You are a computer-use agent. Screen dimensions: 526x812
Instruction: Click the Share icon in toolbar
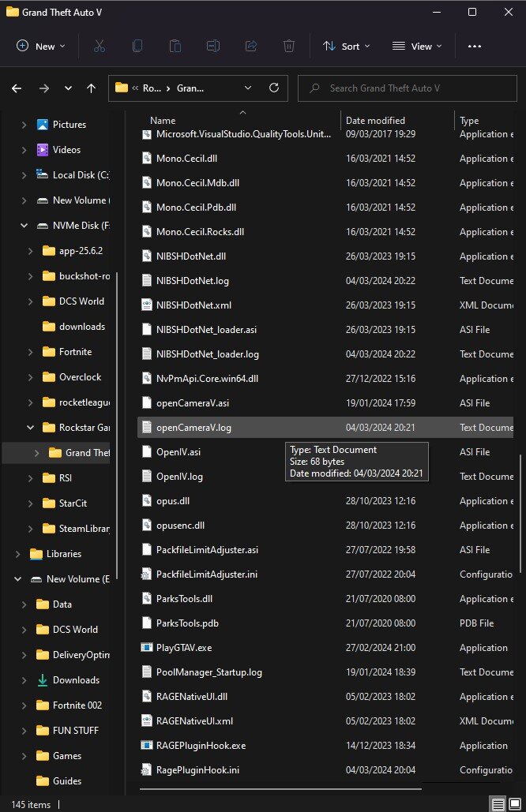(x=251, y=46)
